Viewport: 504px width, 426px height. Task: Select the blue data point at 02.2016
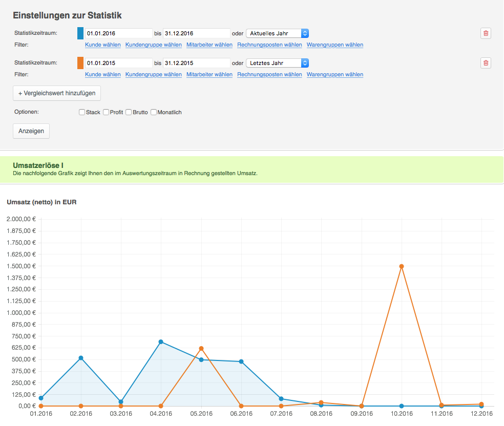coord(81,358)
